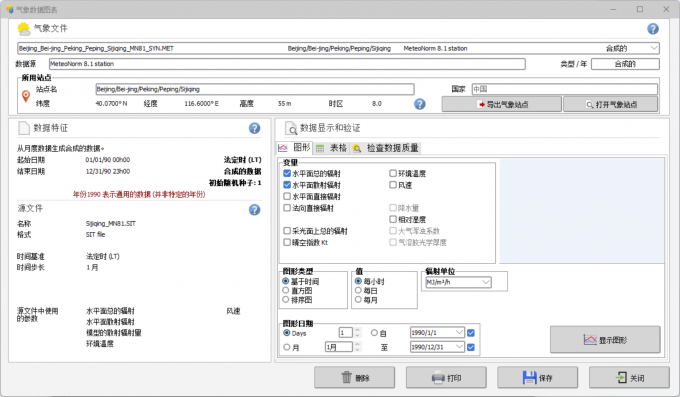Click the map pin station icon
Viewport: 680px width, 397px height.
(x=26, y=96)
